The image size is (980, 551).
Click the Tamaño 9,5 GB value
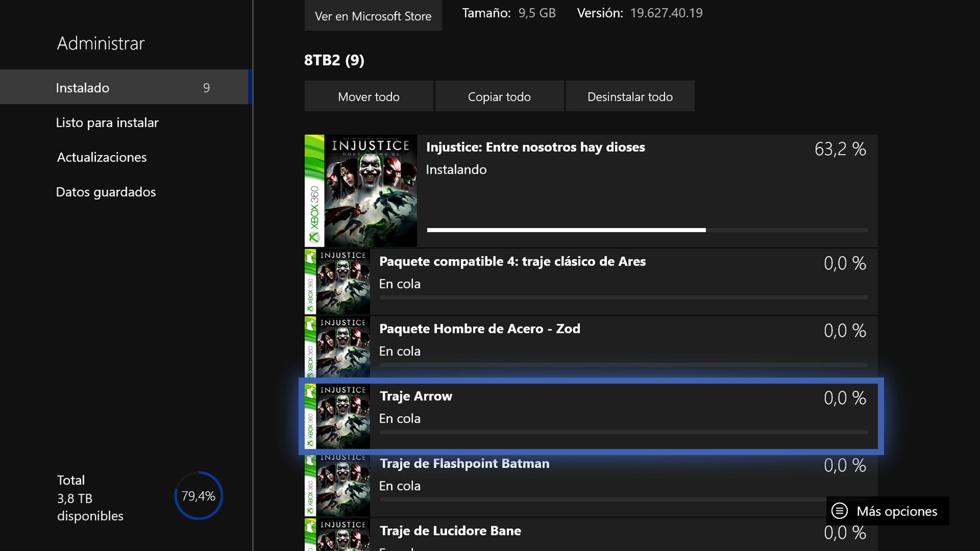537,13
